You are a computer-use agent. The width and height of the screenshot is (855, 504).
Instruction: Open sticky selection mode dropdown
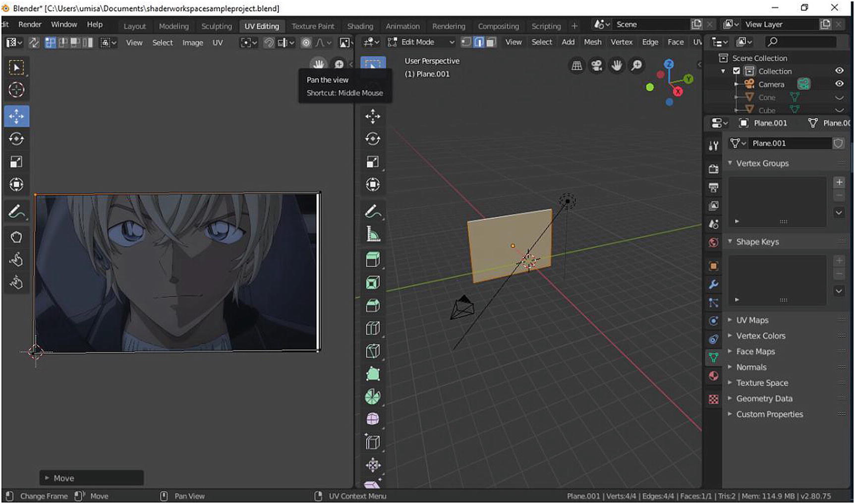[x=109, y=43]
